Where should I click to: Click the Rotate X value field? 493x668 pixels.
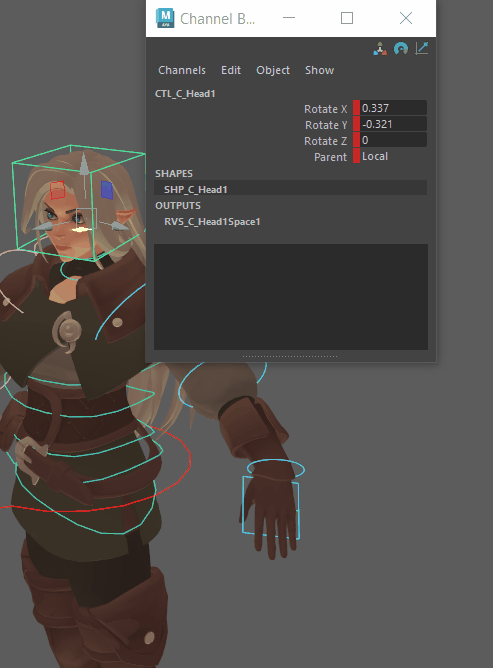tap(393, 108)
